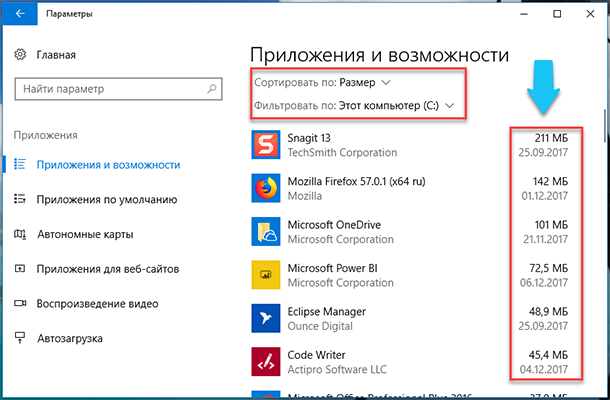Image resolution: width=610 pixels, height=400 pixels.
Task: Click the 72,5 МБ size value
Action: [x=549, y=268]
